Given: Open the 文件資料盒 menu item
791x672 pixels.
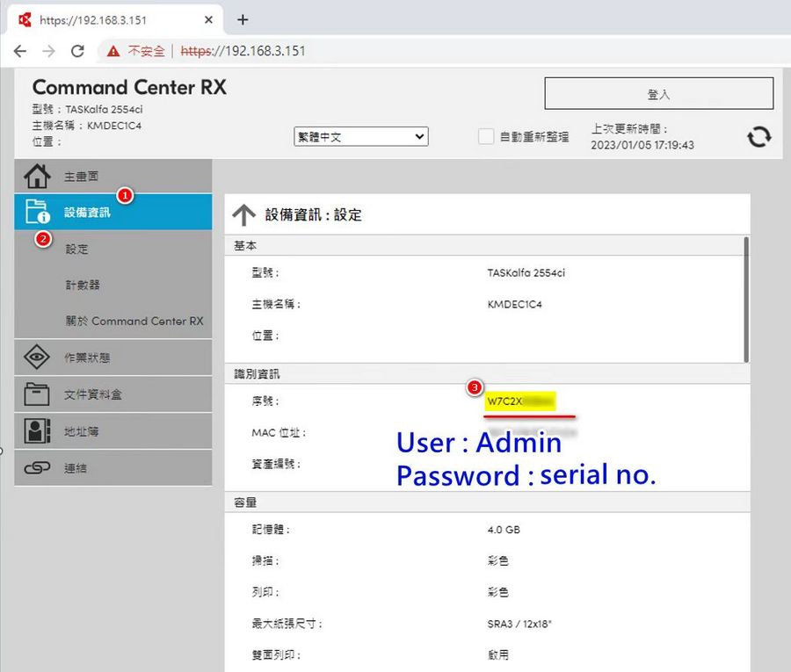Looking at the screenshot, I should point(113,394).
